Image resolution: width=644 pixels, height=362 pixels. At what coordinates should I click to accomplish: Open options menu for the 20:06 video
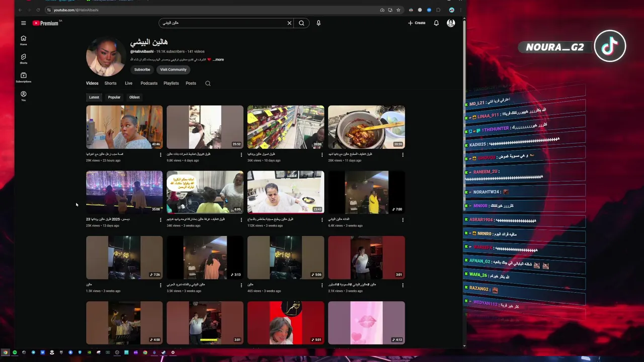[x=322, y=155]
